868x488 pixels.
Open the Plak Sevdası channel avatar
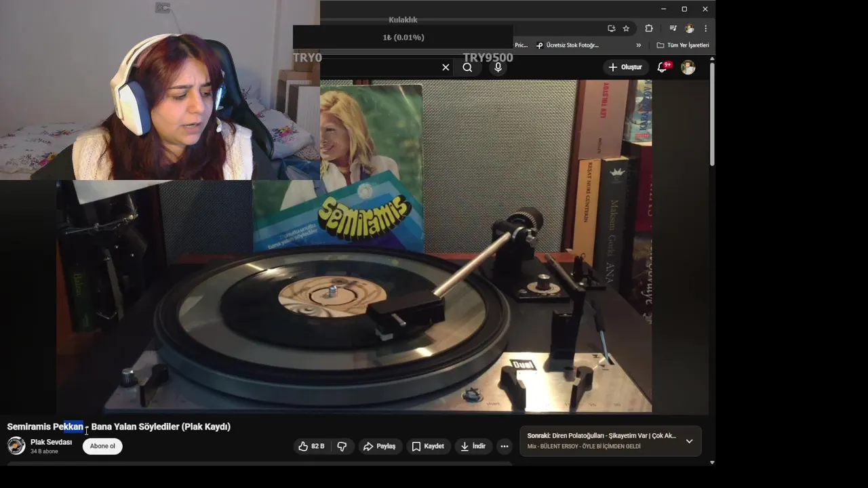[x=16, y=446]
